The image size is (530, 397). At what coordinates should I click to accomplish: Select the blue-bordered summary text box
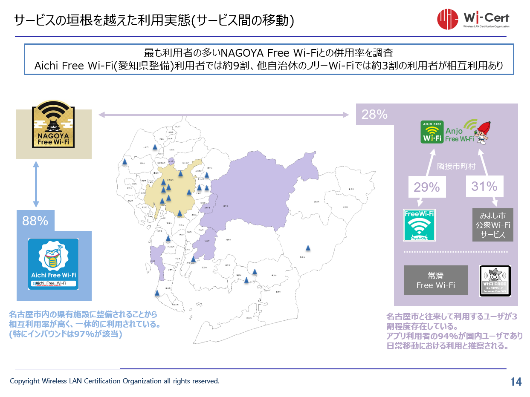click(x=269, y=59)
